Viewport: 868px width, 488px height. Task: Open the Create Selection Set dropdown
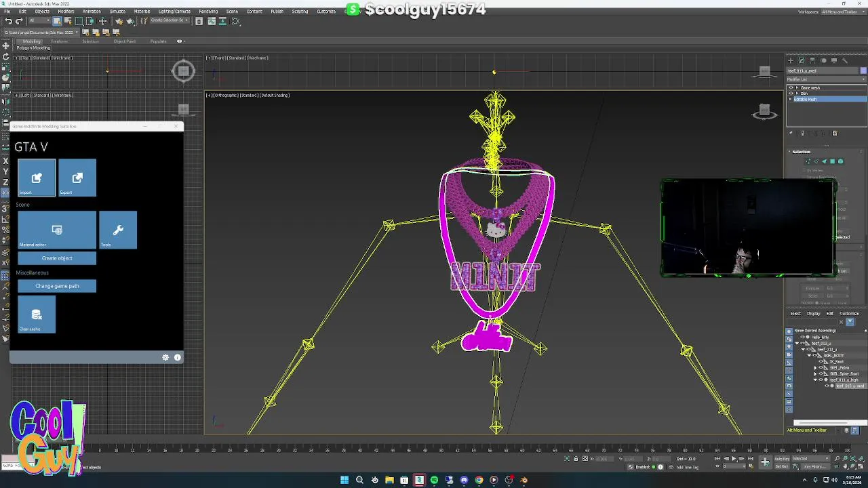click(x=170, y=20)
